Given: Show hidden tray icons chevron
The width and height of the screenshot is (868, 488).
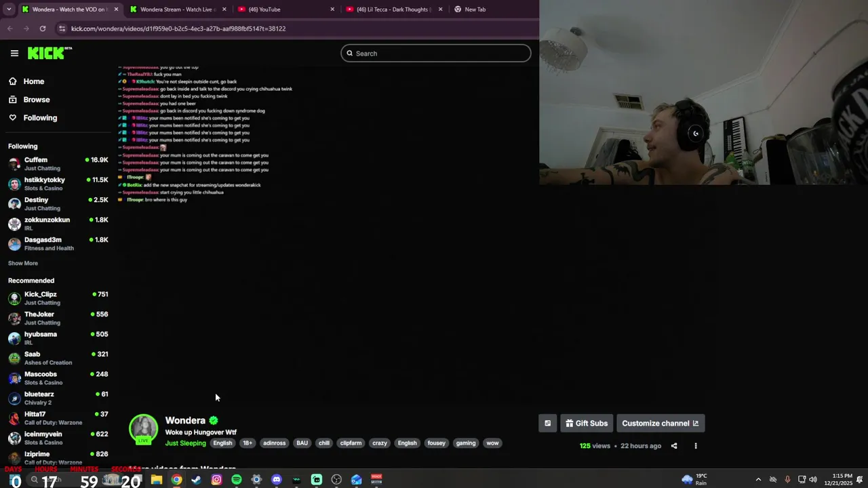Looking at the screenshot, I should pyautogui.click(x=758, y=480).
